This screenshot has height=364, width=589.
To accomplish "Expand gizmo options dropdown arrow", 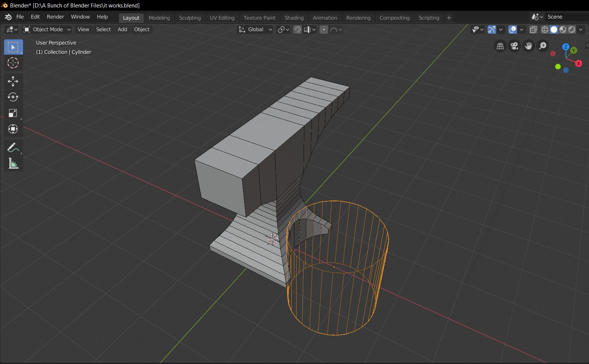I will click(x=501, y=29).
